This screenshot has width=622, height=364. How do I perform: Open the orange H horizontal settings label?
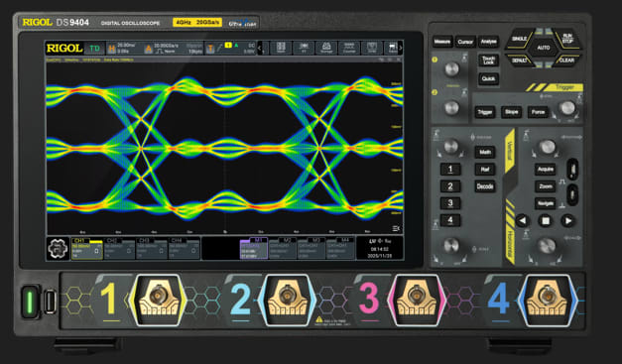pyautogui.click(x=112, y=49)
